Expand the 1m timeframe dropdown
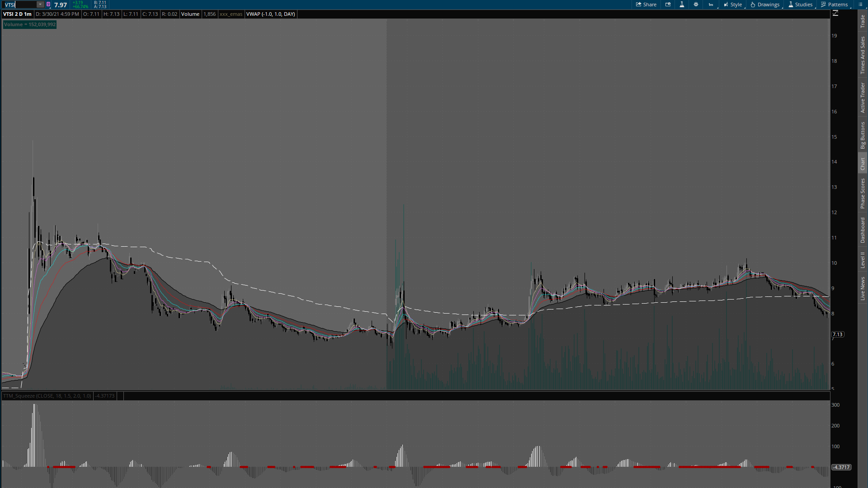868x488 pixels. pos(711,5)
